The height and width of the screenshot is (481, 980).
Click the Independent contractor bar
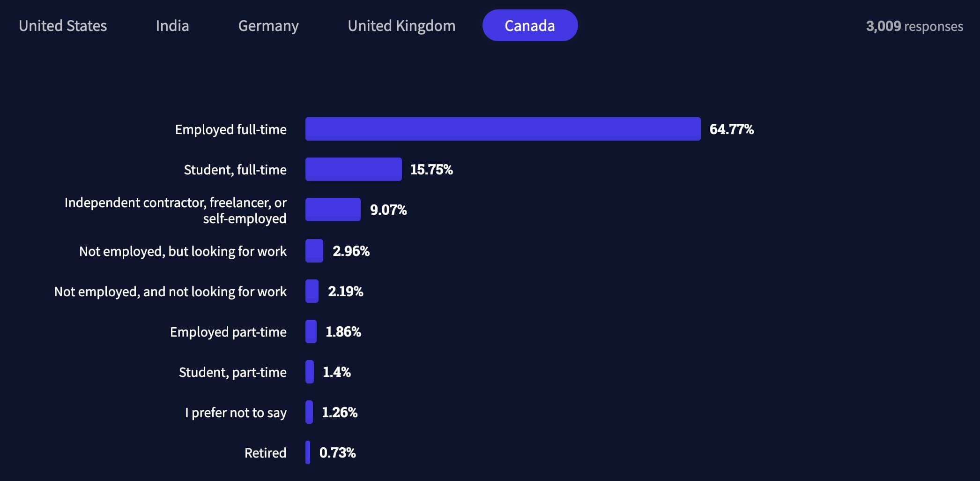pyautogui.click(x=333, y=210)
